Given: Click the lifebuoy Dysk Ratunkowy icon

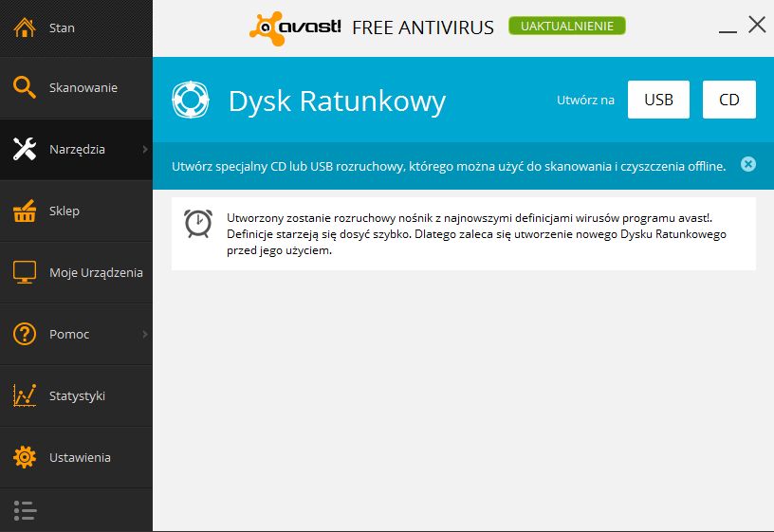Looking at the screenshot, I should click(x=191, y=101).
